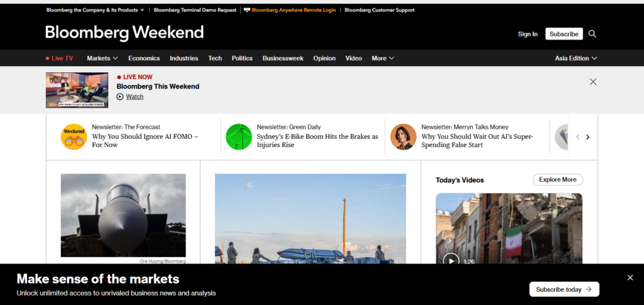
Task: Click 'Newsletter: Green Daily' label
Action: 289,127
